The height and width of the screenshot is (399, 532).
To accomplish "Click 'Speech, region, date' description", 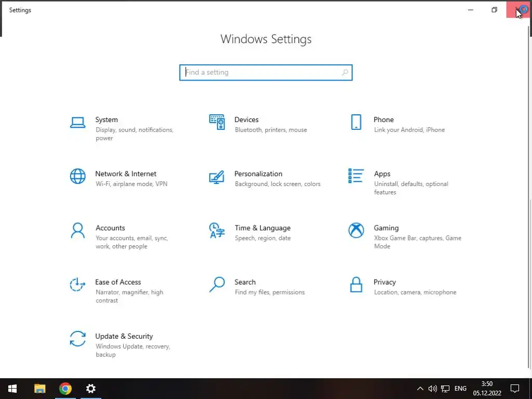I will tap(262, 238).
